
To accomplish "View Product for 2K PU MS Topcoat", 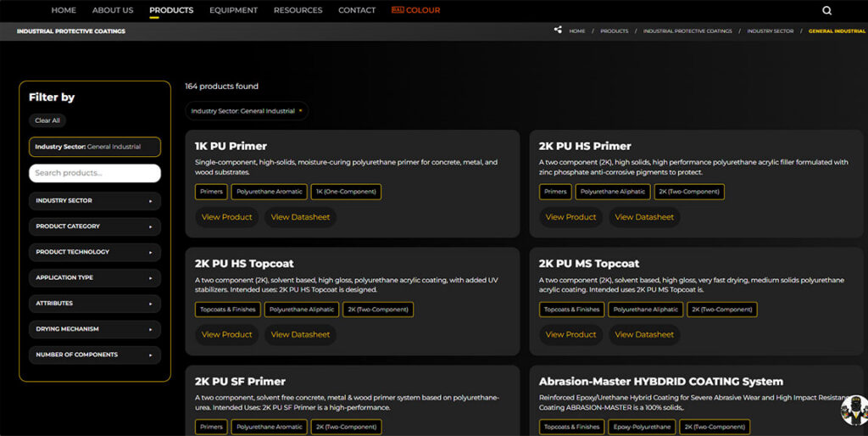I will click(570, 334).
